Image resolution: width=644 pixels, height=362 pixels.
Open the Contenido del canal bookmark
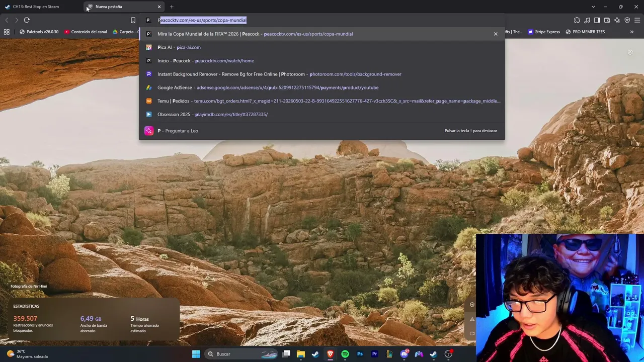[86, 32]
